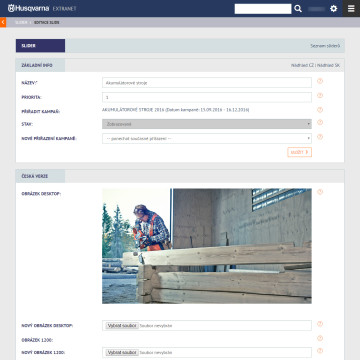Click the desktop image thumbnail
The height and width of the screenshot is (360, 360).
(207, 246)
